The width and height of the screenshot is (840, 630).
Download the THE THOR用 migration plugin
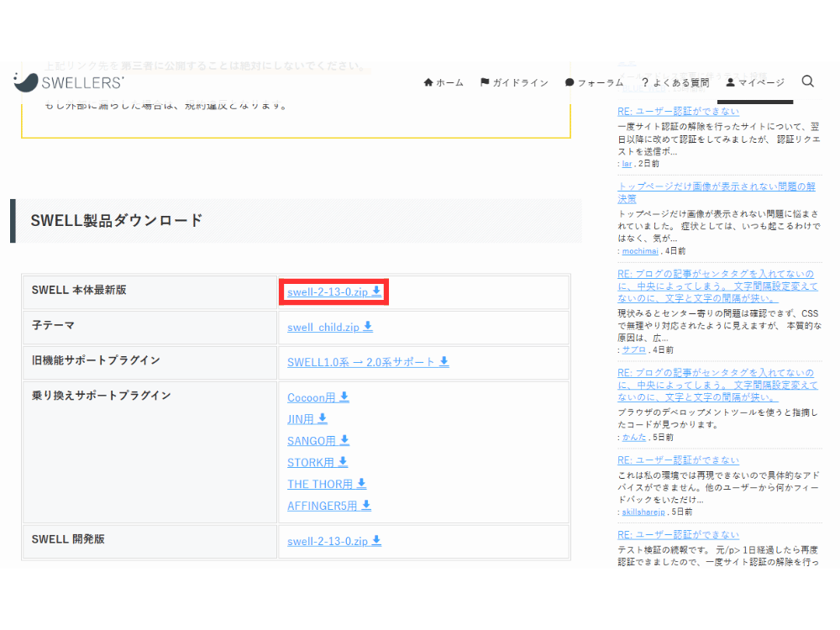(327, 485)
